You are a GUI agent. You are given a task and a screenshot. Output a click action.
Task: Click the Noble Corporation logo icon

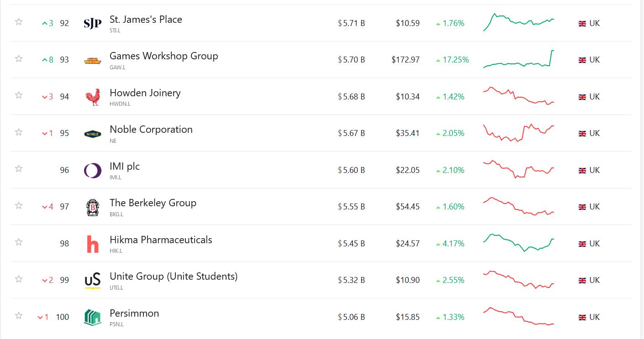93,134
